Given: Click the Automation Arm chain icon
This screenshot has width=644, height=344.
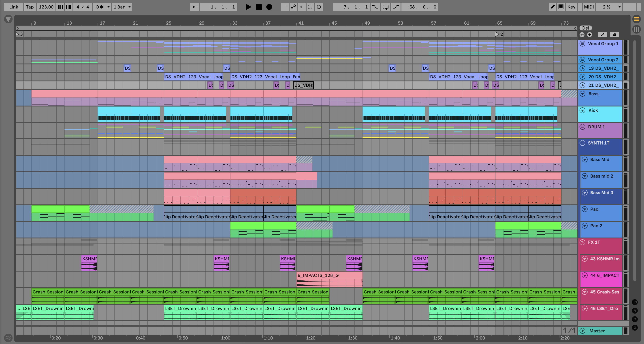Looking at the screenshot, I should pos(293,7).
